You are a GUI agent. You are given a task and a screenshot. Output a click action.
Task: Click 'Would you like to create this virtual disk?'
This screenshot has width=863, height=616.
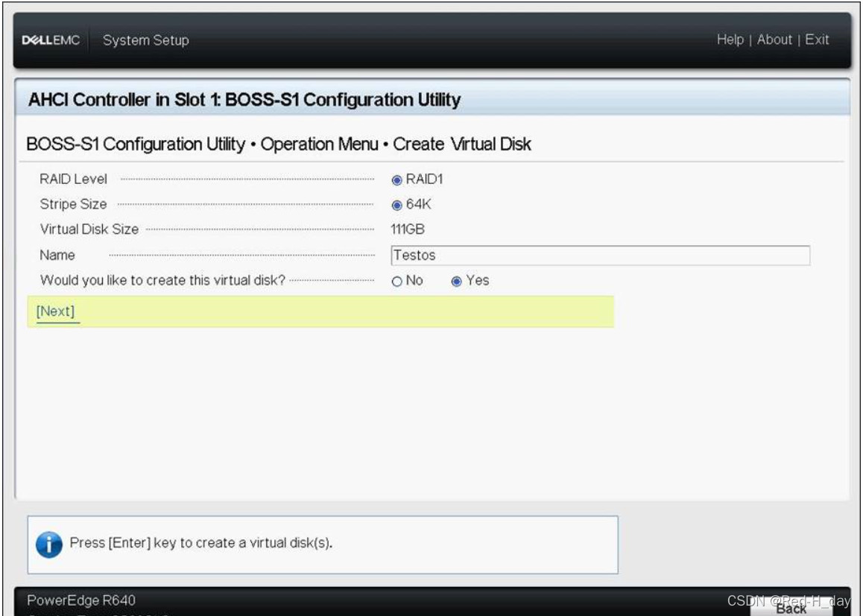point(163,280)
